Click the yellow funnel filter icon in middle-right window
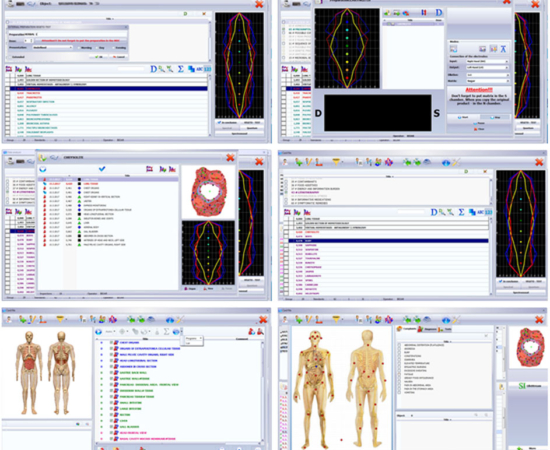 [336, 162]
